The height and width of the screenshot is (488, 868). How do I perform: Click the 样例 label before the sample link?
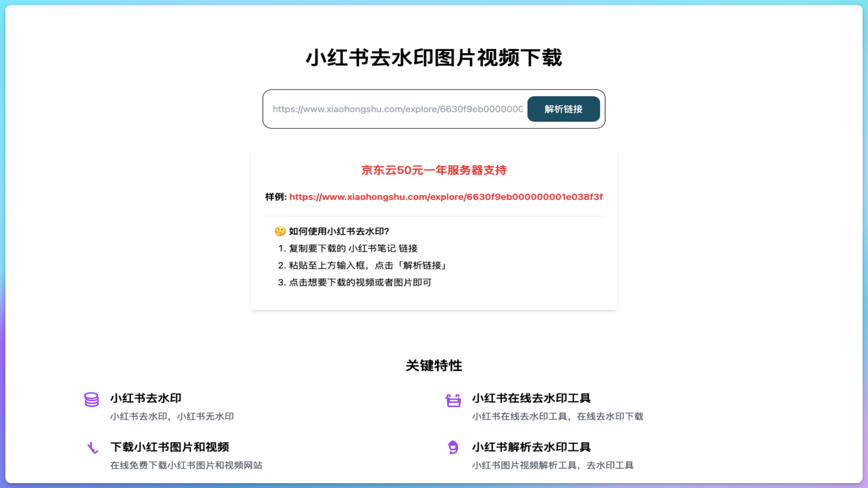point(275,196)
